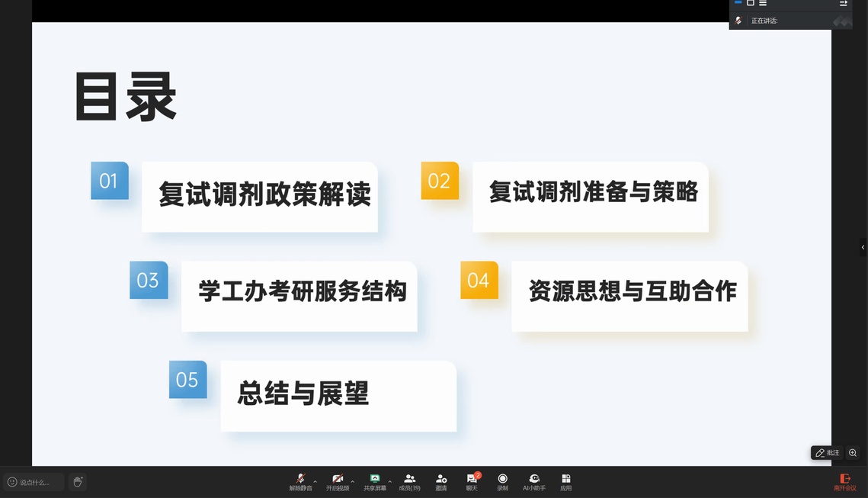Open the 批注 annotation tool
The height and width of the screenshot is (498, 868).
point(827,452)
